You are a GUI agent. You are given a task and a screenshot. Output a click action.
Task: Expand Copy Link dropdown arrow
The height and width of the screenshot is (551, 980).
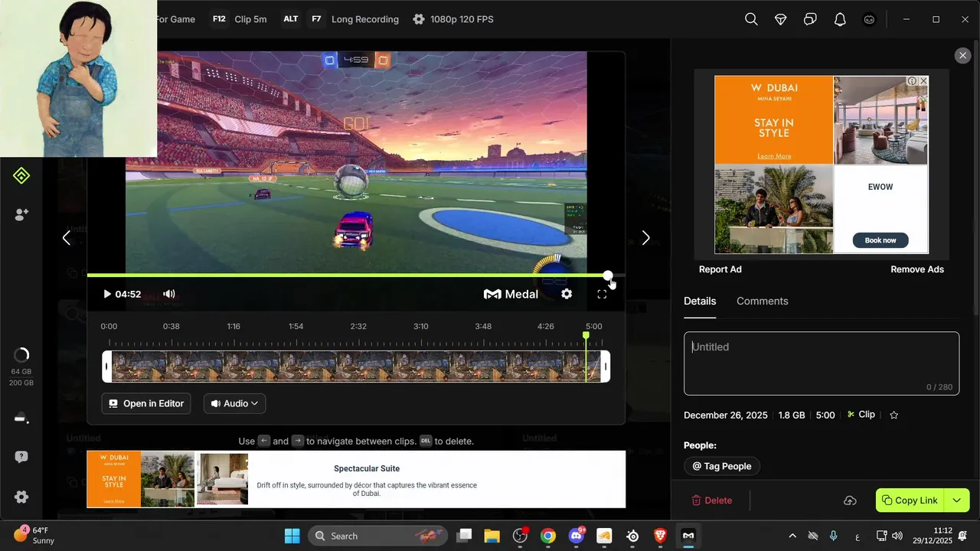(x=957, y=500)
